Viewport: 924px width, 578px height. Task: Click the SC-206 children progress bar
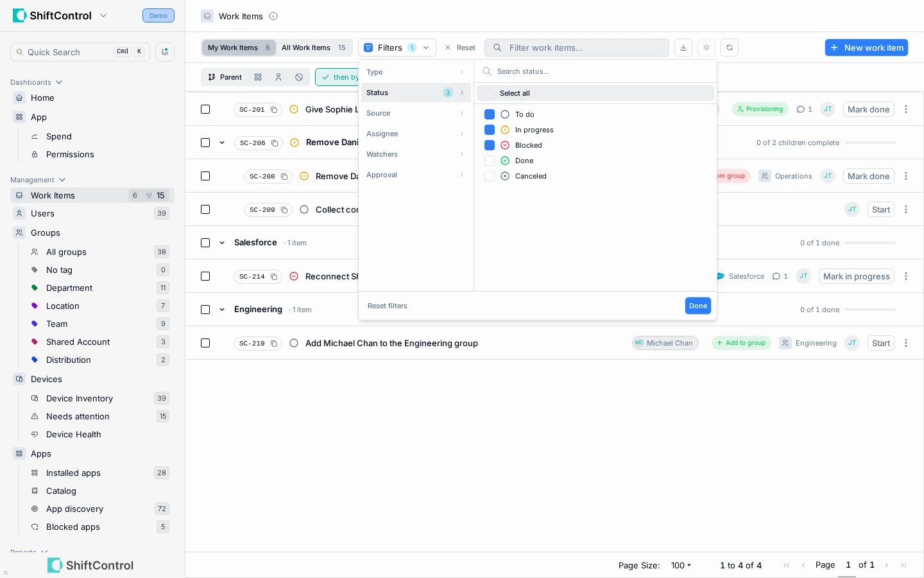870,143
